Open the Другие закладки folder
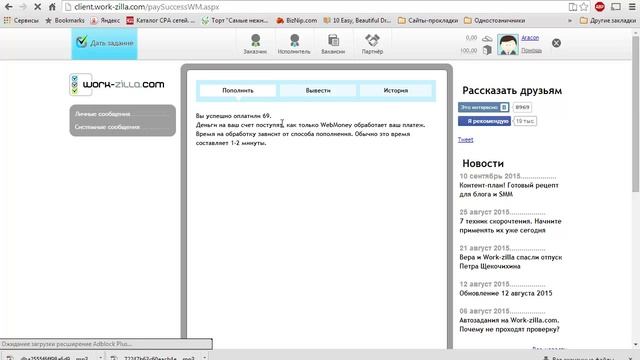Viewport: 640px width, 360px height. (608, 20)
